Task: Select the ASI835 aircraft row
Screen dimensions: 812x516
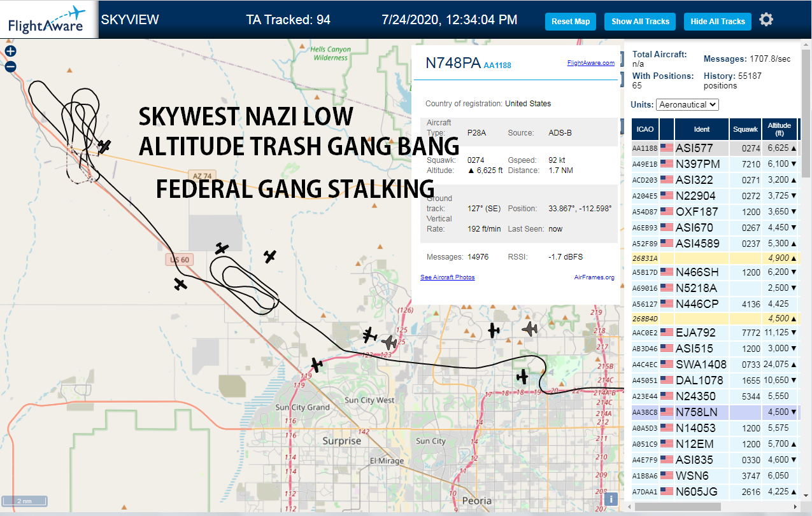Action: (715, 460)
